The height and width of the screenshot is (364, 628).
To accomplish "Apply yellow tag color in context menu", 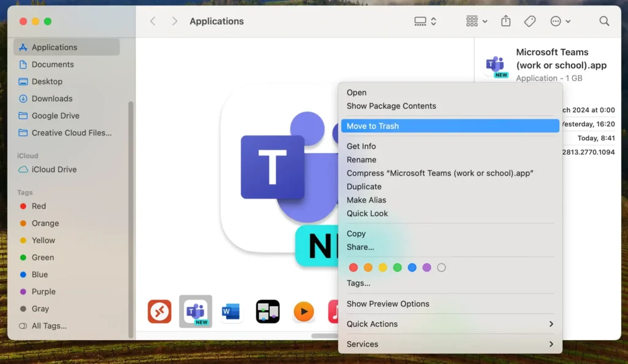I will (x=383, y=268).
